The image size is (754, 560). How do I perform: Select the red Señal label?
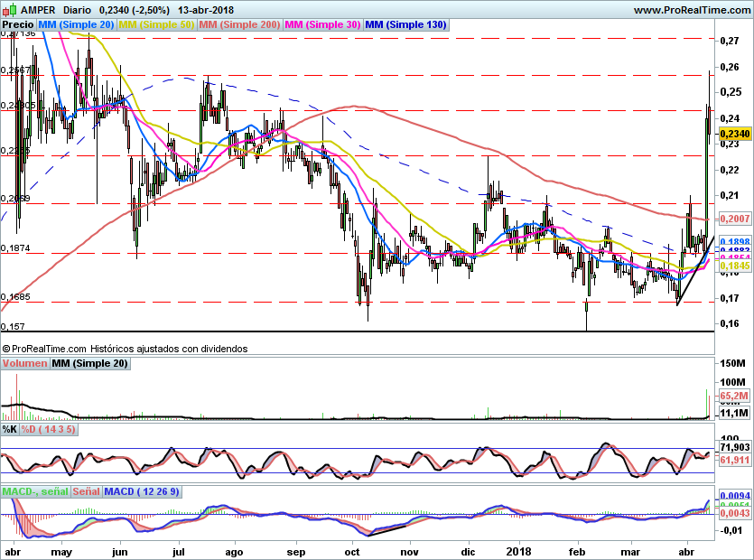pyautogui.click(x=86, y=491)
